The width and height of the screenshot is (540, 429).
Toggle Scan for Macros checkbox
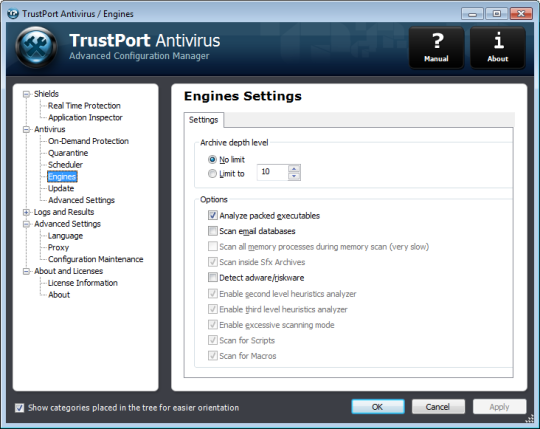(213, 355)
